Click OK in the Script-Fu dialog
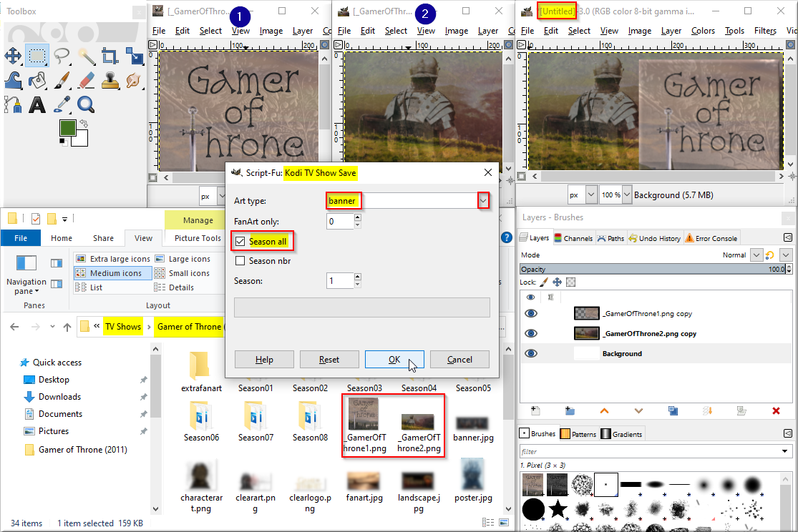 coord(394,360)
